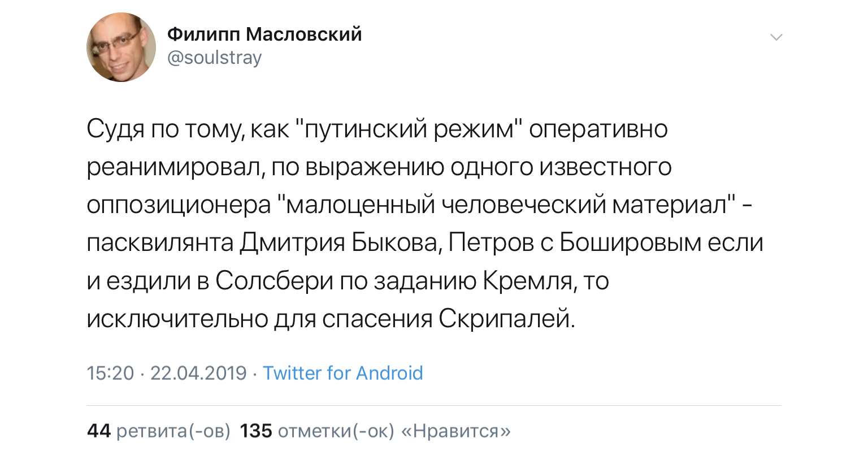This screenshot has width=868, height=451.
Task: Click the word Солсбери in tweet text
Action: pyautogui.click(x=273, y=281)
